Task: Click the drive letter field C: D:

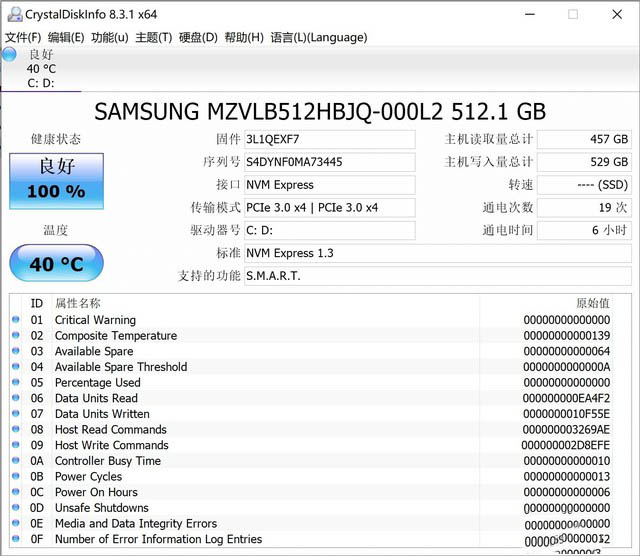Action: pos(329,231)
